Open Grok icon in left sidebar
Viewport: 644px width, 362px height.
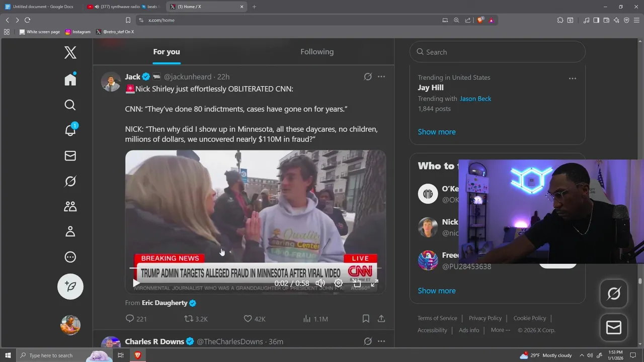70,181
